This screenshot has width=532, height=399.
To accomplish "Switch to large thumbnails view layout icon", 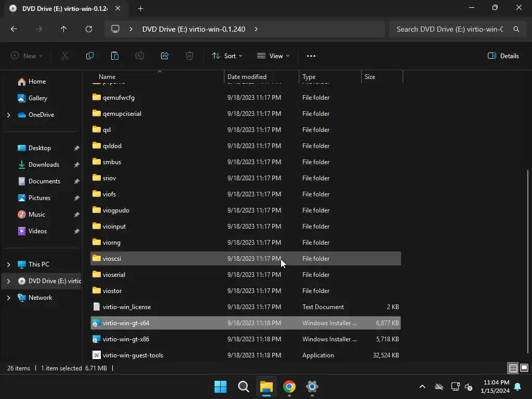I will click(524, 368).
